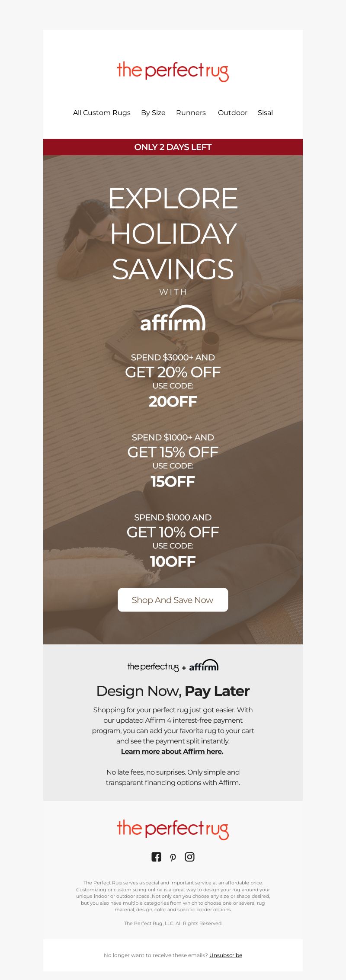
Task: Click the white Affirm logo in hero
Action: [173, 319]
